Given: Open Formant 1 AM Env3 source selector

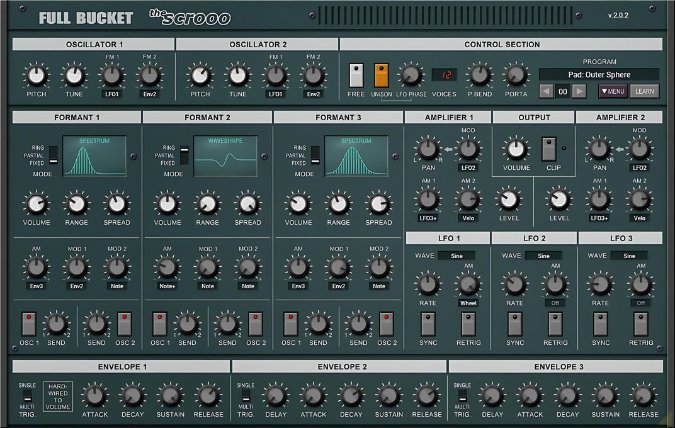Looking at the screenshot, I should 36,286.
